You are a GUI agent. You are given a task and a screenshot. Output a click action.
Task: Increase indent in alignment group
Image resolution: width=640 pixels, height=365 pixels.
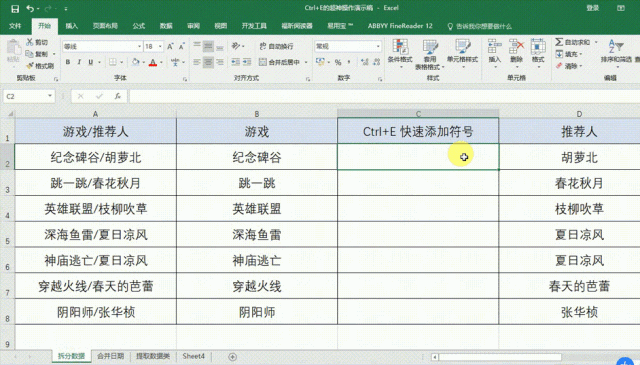(247, 62)
